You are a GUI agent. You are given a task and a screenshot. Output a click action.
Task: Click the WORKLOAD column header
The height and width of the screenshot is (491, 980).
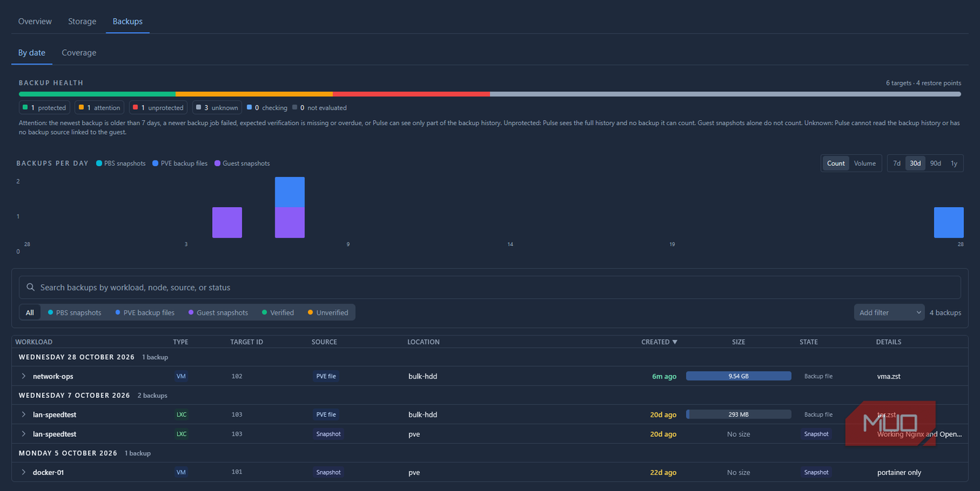click(34, 342)
